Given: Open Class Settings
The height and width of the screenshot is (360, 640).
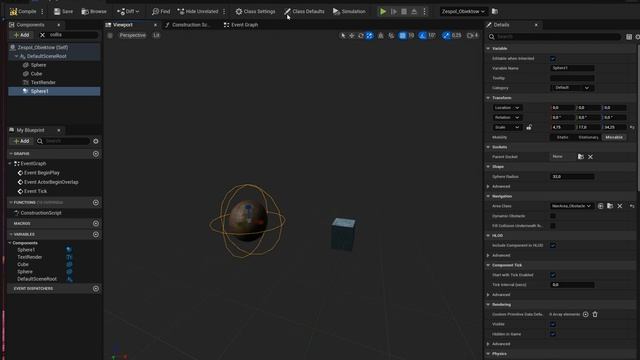Looking at the screenshot, I should click(255, 11).
